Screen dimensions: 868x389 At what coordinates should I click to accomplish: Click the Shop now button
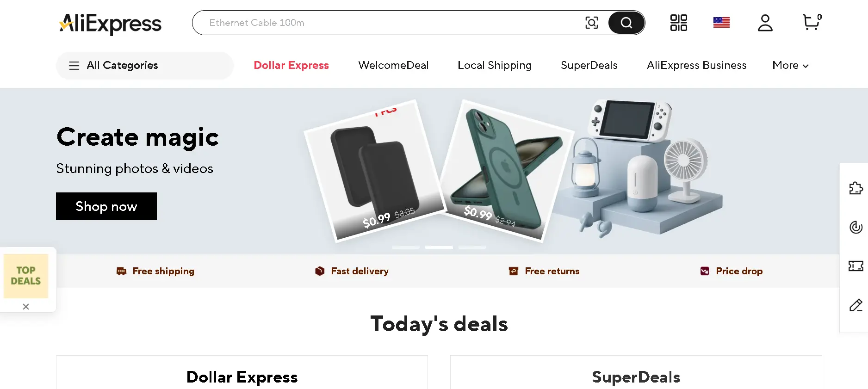point(106,206)
